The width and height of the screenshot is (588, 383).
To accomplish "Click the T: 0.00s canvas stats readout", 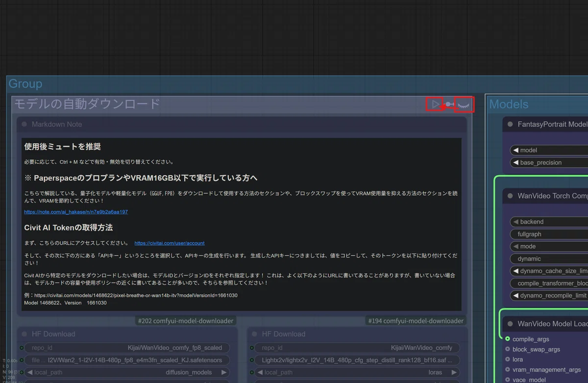I will [x=9, y=360].
